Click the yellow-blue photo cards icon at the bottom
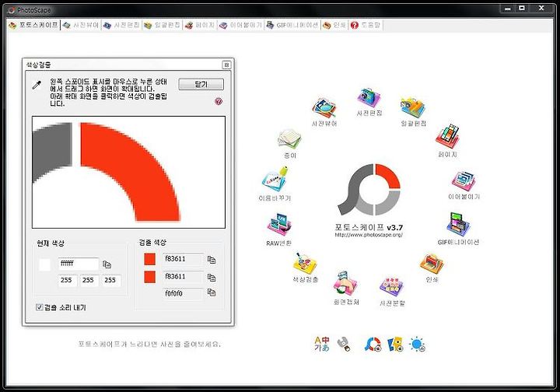This screenshot has width=560, height=392. 395,344
